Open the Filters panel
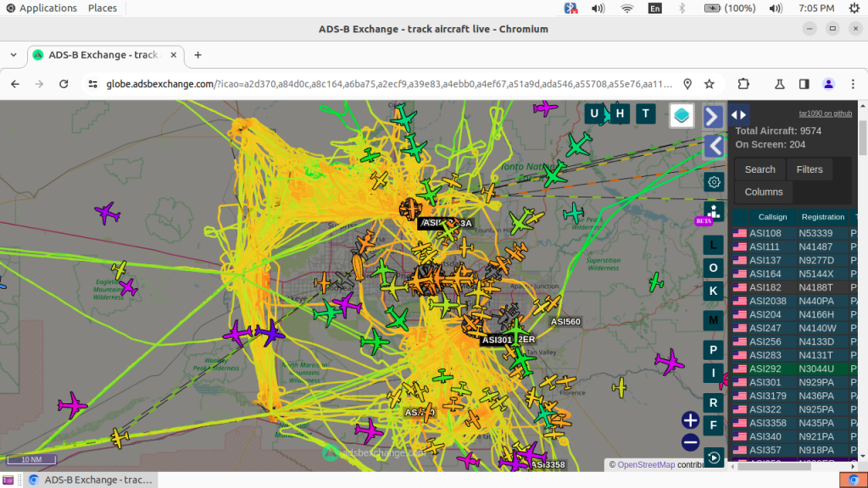 pos(810,169)
